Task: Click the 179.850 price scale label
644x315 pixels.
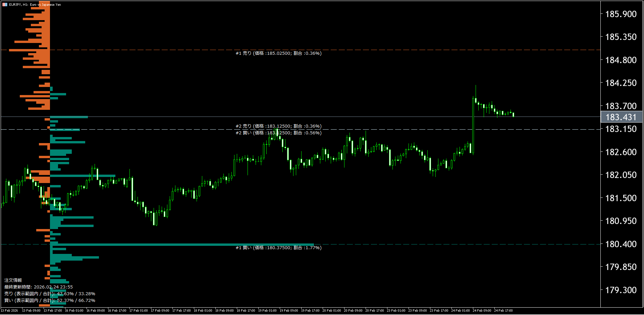Action: [621, 267]
